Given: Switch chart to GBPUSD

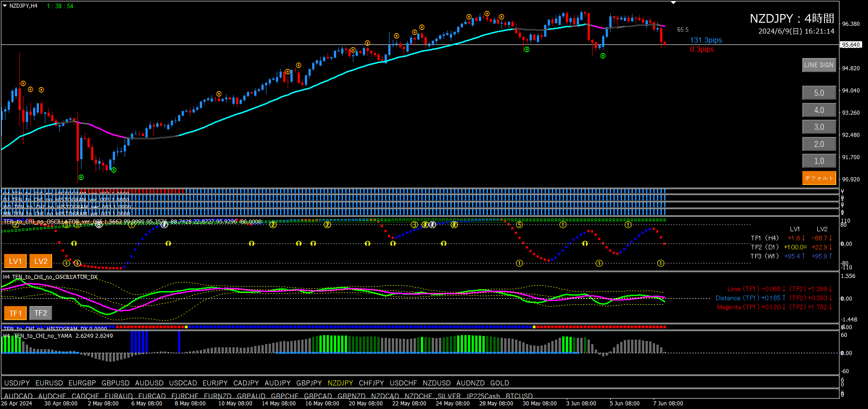Looking at the screenshot, I should pos(116,383).
